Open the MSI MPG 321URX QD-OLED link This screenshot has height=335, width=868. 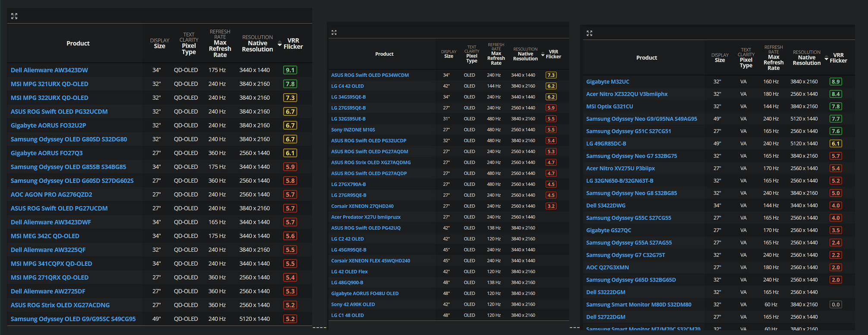(49, 84)
